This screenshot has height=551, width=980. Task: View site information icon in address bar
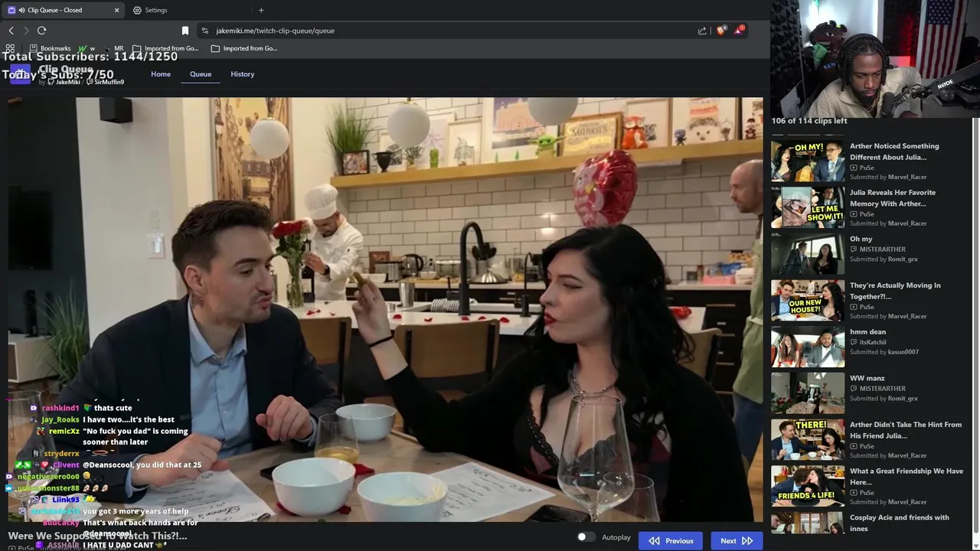point(204,31)
